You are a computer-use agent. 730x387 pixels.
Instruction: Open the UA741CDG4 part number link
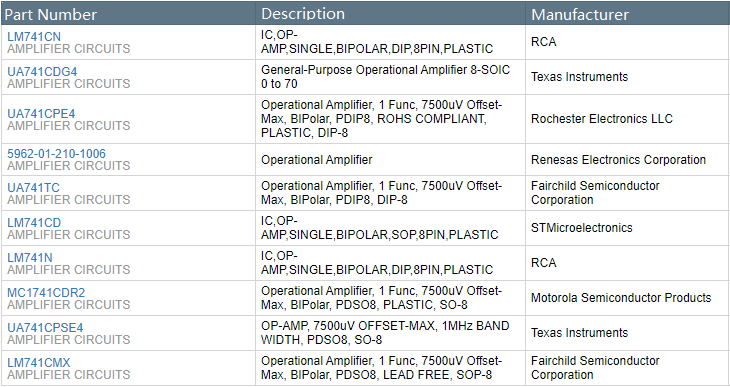coord(42,72)
